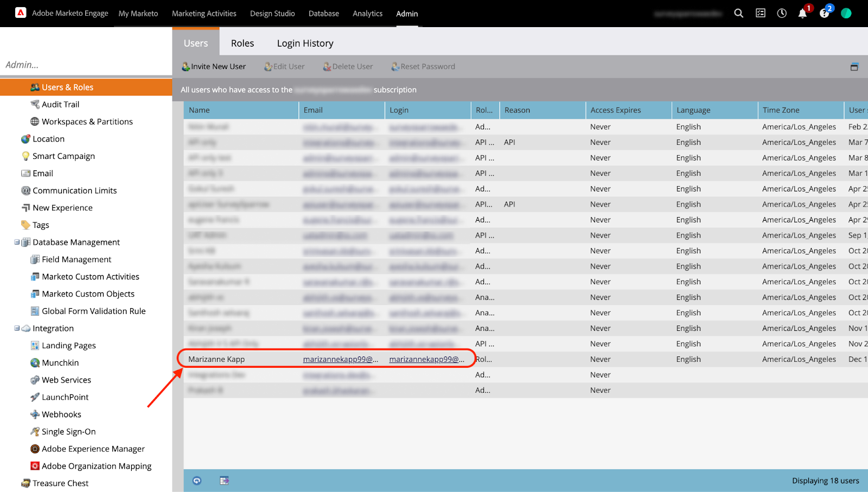This screenshot has height=492, width=868.
Task: Open the notifications bell icon
Action: click(x=802, y=14)
